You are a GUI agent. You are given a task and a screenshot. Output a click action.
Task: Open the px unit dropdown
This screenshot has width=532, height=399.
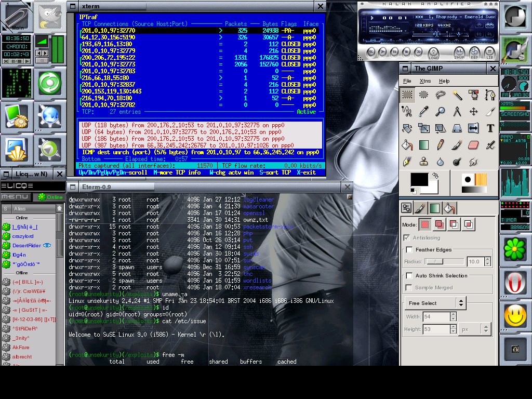point(475,329)
